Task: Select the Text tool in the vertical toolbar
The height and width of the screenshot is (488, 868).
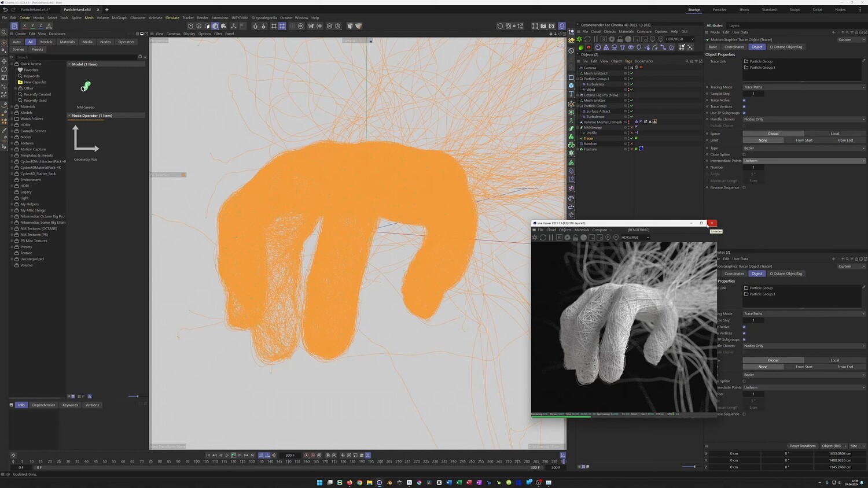Action: 571,94
